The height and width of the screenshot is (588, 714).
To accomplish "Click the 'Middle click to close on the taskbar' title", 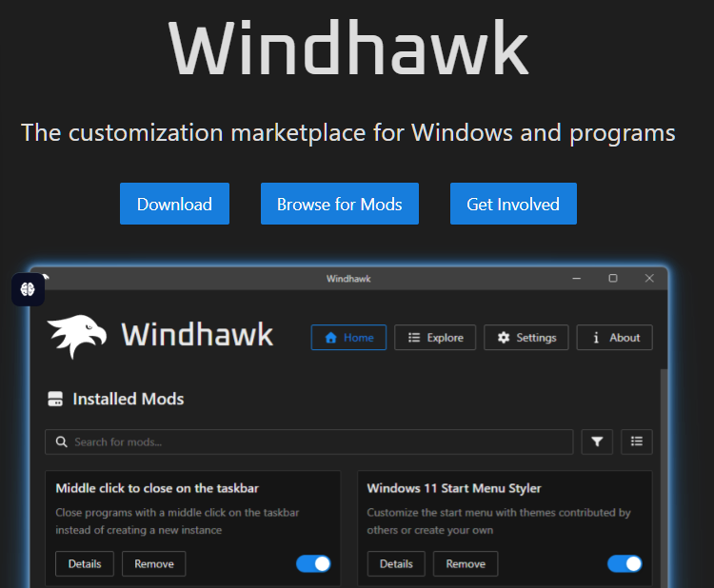I will [157, 488].
